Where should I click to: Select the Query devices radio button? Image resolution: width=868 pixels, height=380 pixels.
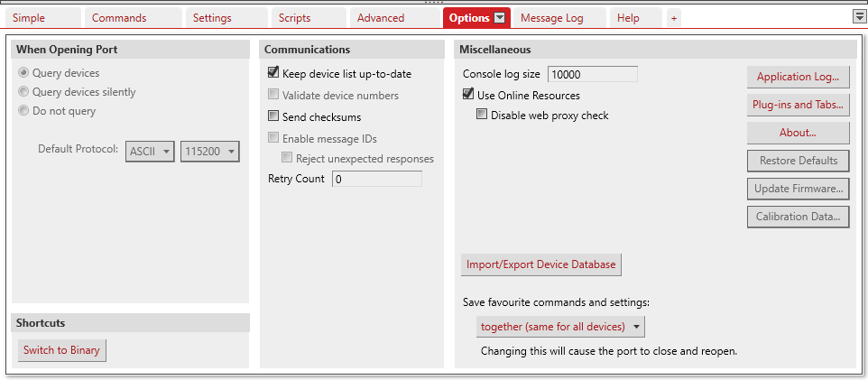(x=23, y=72)
